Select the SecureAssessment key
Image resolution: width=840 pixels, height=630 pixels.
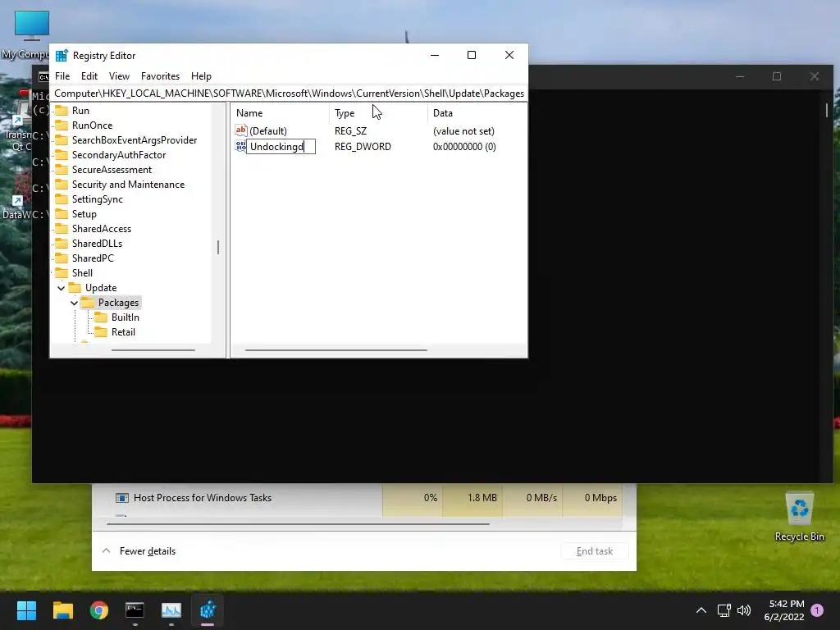click(112, 170)
